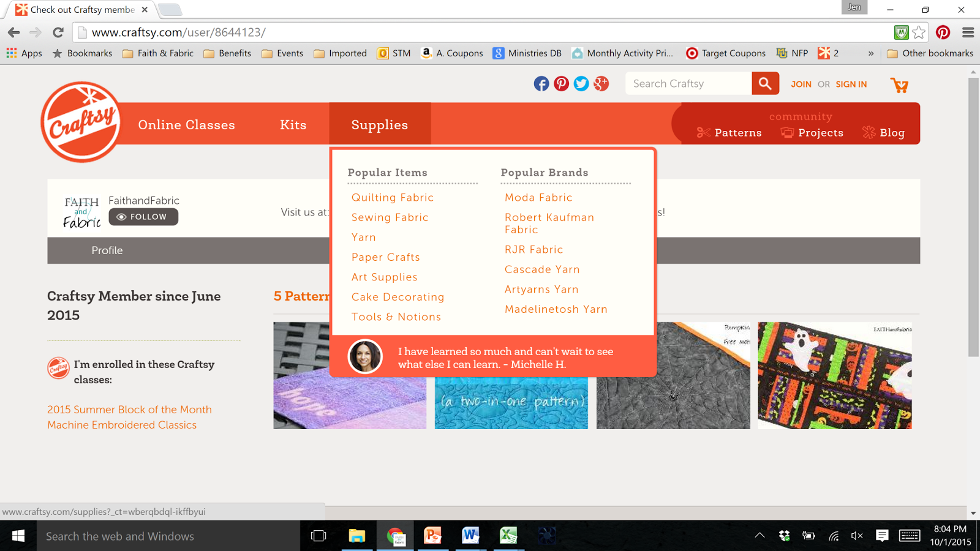Choose Sewing Fabric link
Screen dimensions: 980x551
[390, 217]
